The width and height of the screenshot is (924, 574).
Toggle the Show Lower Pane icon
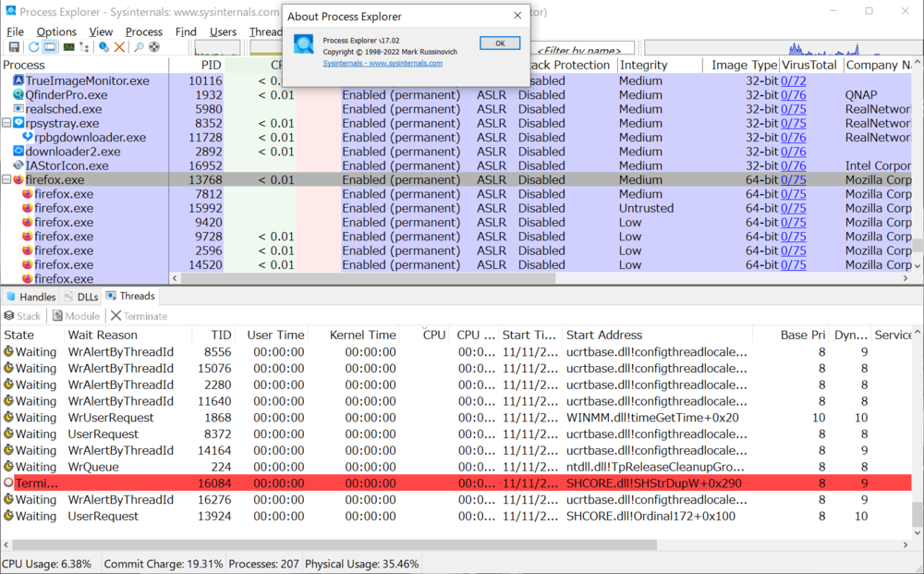(x=52, y=47)
